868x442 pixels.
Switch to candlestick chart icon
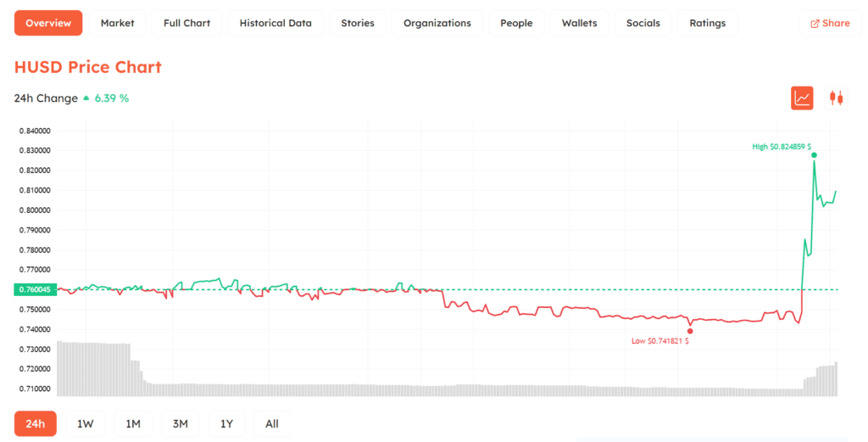tap(836, 98)
